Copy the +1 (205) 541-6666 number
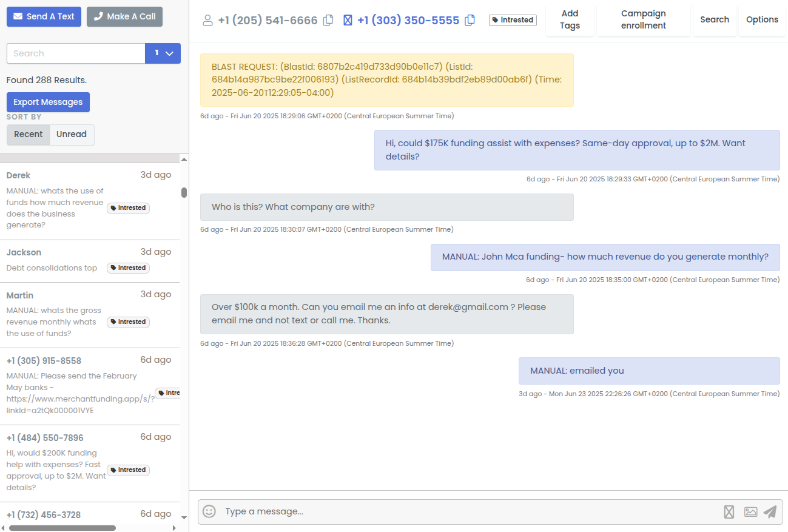 click(x=328, y=20)
